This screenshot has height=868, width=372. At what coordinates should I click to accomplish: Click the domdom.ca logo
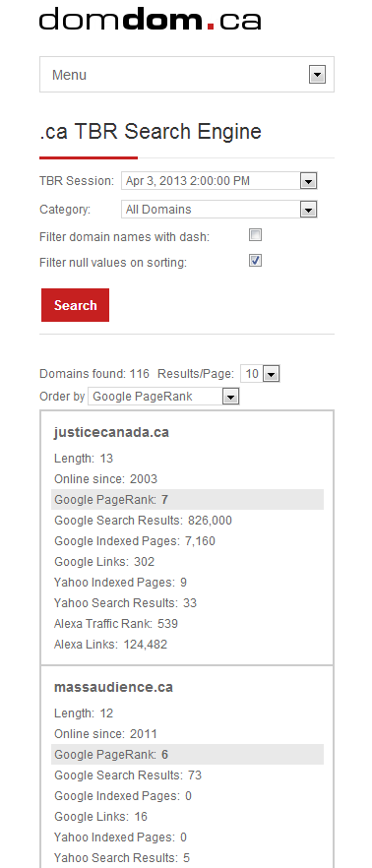(150, 19)
